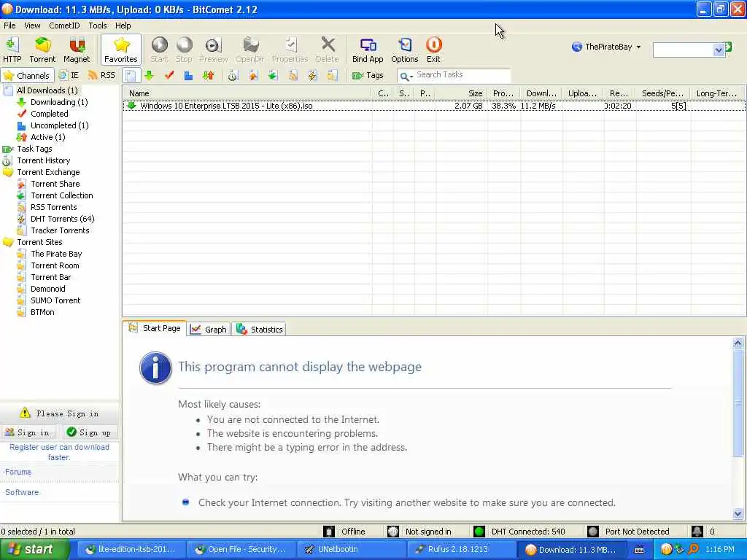Open The Pirate Bay site entry

pyautogui.click(x=56, y=254)
